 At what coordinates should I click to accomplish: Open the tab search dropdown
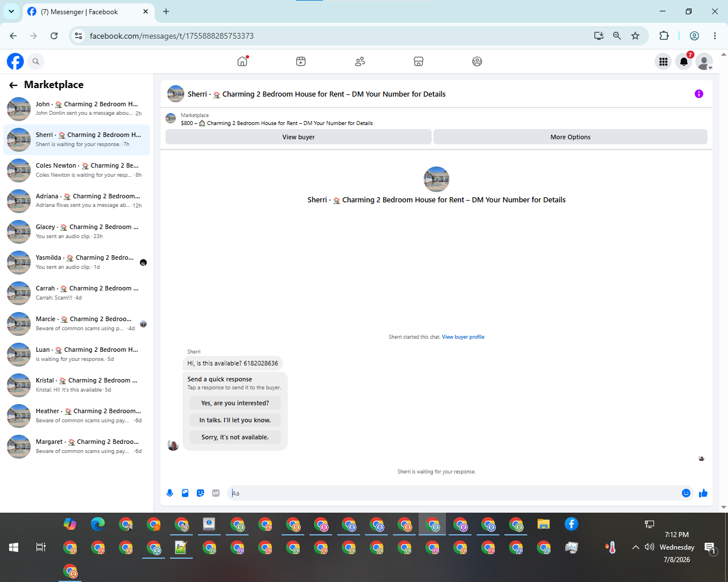pos(11,11)
